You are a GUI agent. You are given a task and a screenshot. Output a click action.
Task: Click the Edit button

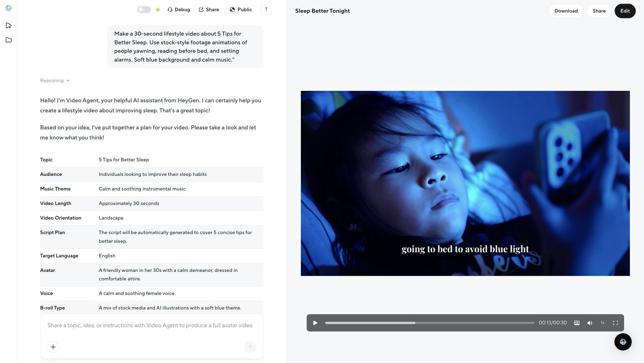[625, 11]
